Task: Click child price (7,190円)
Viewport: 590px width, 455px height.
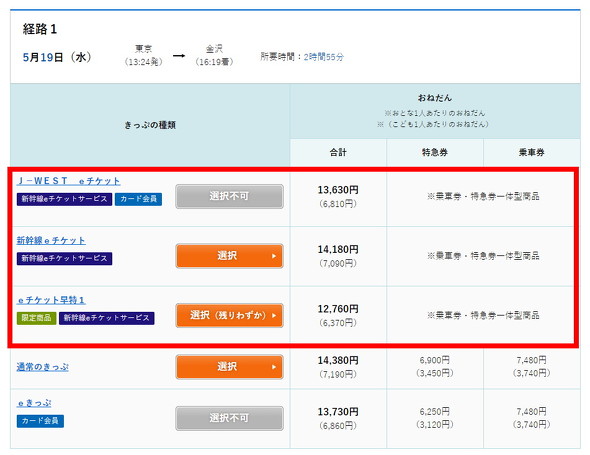Action: 338,374
